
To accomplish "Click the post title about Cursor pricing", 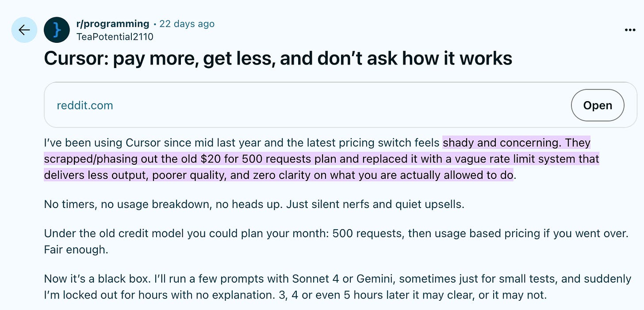I will click(x=278, y=58).
